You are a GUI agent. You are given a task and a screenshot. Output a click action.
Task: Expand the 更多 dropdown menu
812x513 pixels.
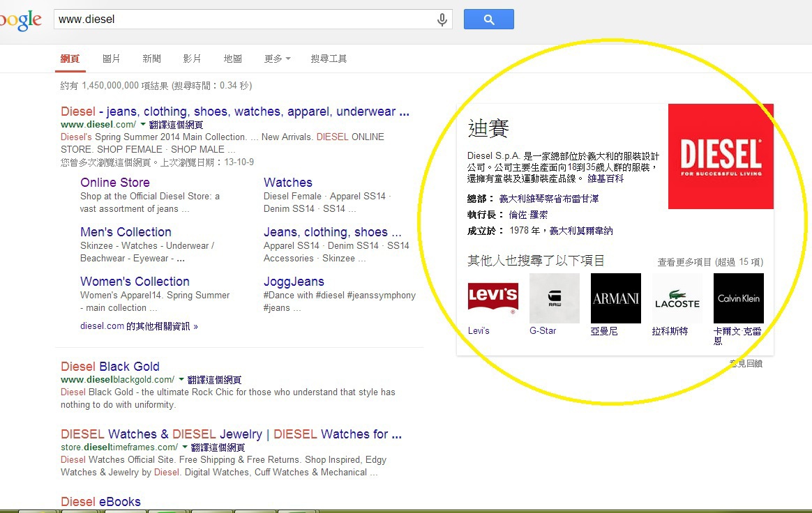pyautogui.click(x=277, y=59)
